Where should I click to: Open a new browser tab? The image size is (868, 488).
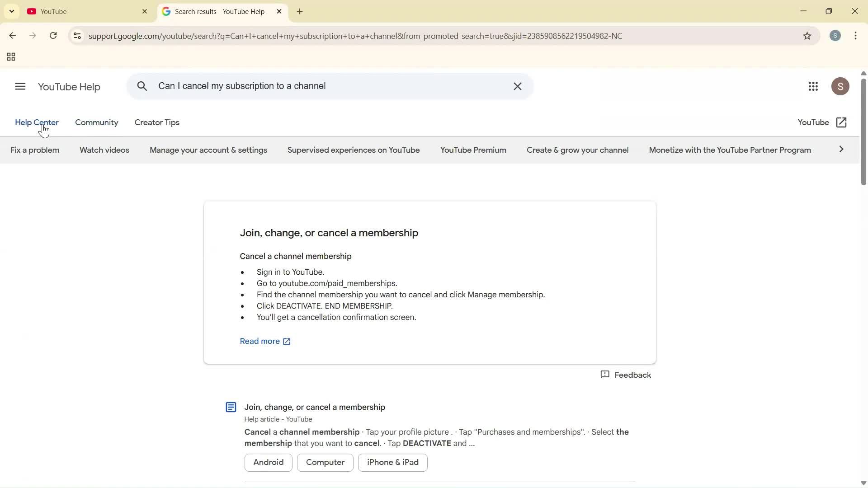pos(300,11)
